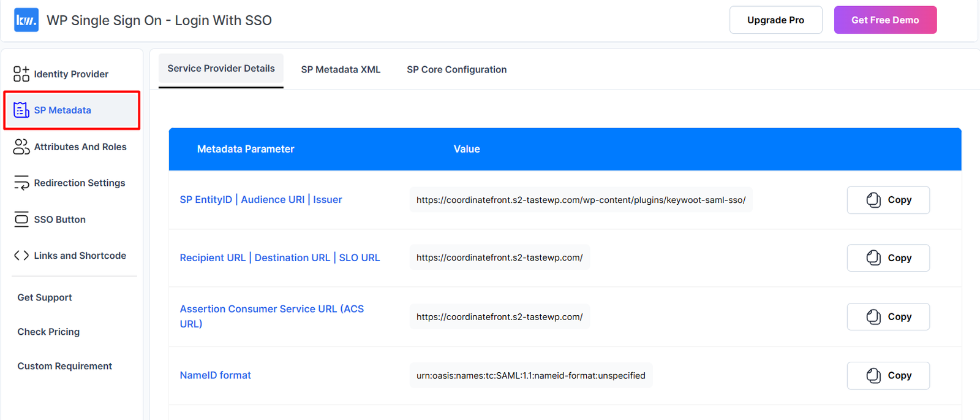The height and width of the screenshot is (420, 980).
Task: Open Attributes And Roles section
Action: [x=72, y=147]
